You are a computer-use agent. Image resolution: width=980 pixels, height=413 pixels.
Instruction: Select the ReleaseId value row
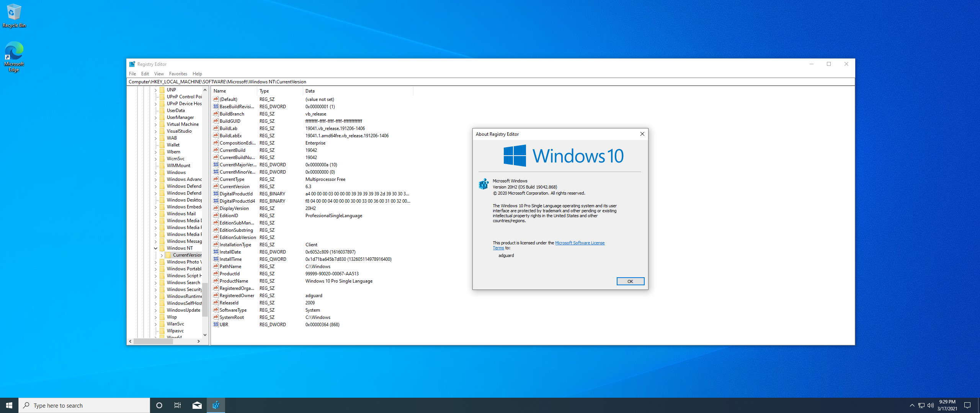tap(312, 303)
